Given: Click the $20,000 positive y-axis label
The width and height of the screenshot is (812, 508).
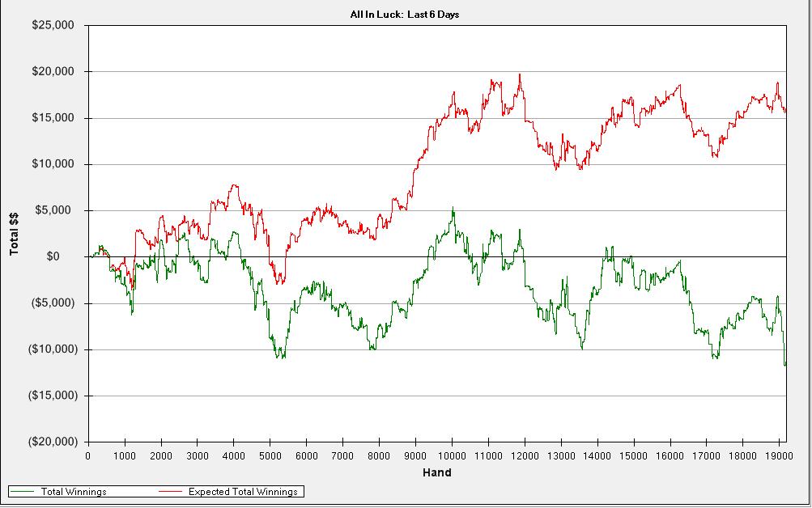Looking at the screenshot, I should (53, 72).
